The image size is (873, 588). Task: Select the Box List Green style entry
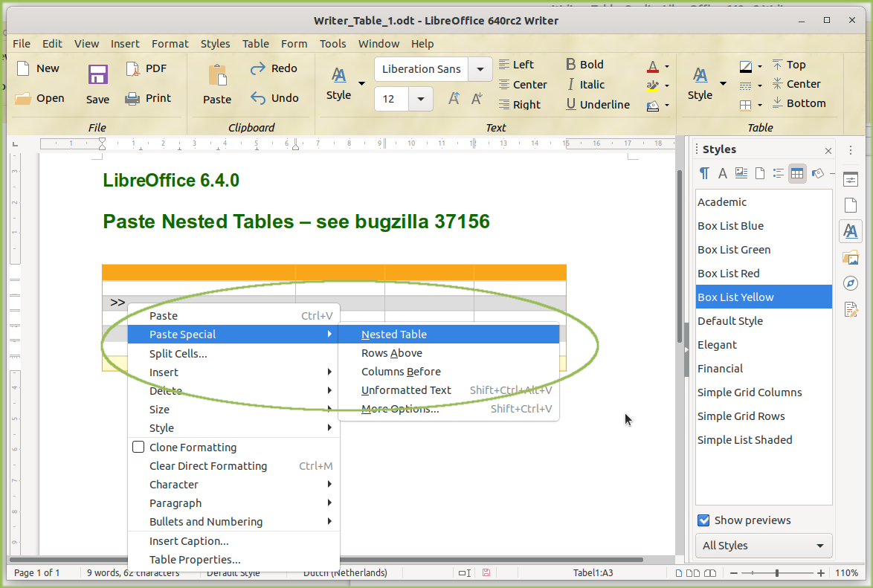point(734,249)
